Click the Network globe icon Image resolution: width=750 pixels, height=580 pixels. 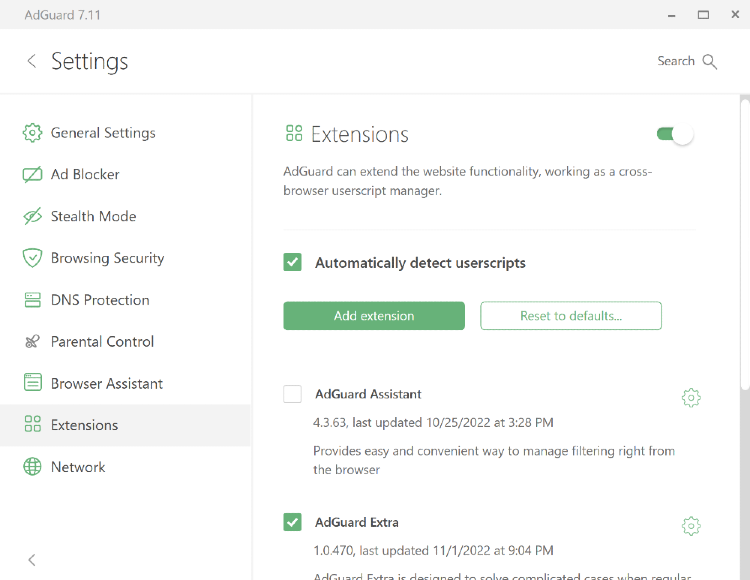coord(32,467)
